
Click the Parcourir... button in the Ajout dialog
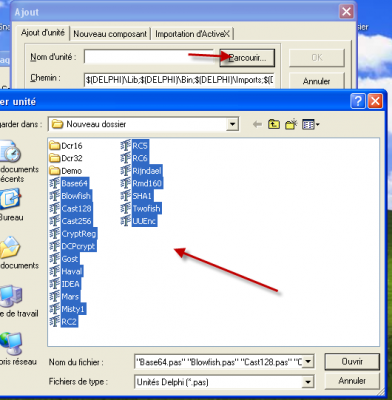click(x=247, y=58)
